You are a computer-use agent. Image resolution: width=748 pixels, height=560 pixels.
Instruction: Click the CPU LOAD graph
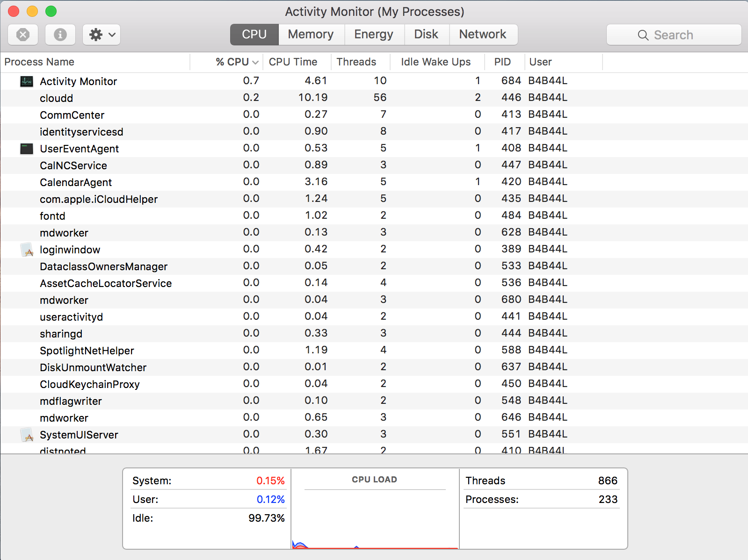coord(375,509)
